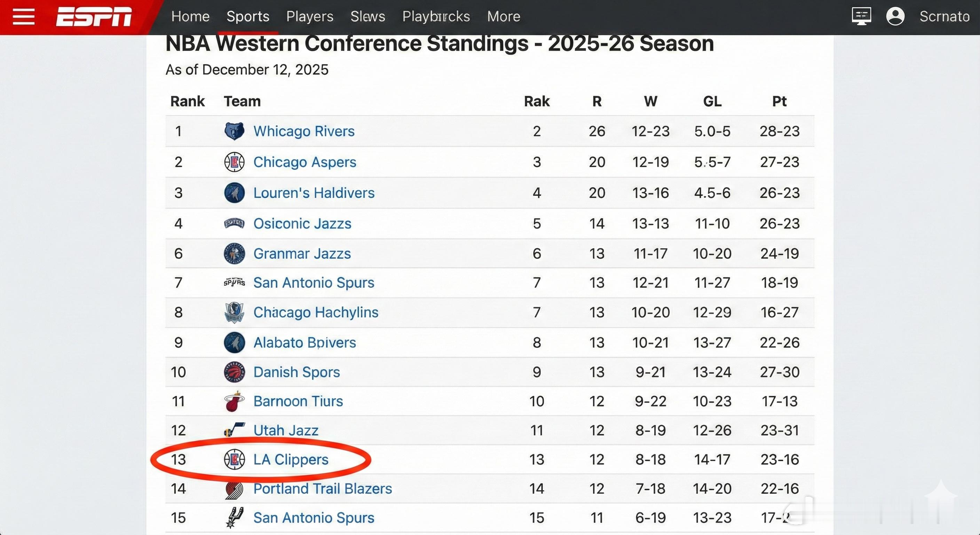This screenshot has width=980, height=535.
Task: Follow the Osiconic Jazzs team link
Action: [302, 224]
